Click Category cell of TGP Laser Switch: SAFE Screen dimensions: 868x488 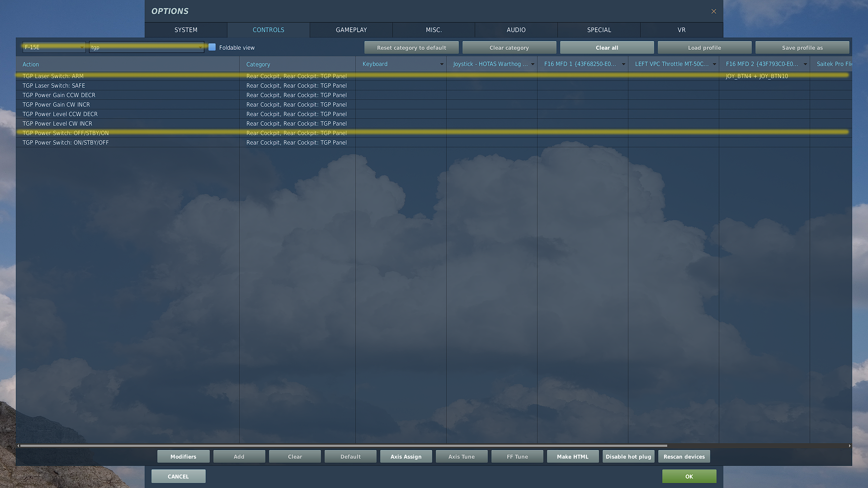(x=297, y=85)
